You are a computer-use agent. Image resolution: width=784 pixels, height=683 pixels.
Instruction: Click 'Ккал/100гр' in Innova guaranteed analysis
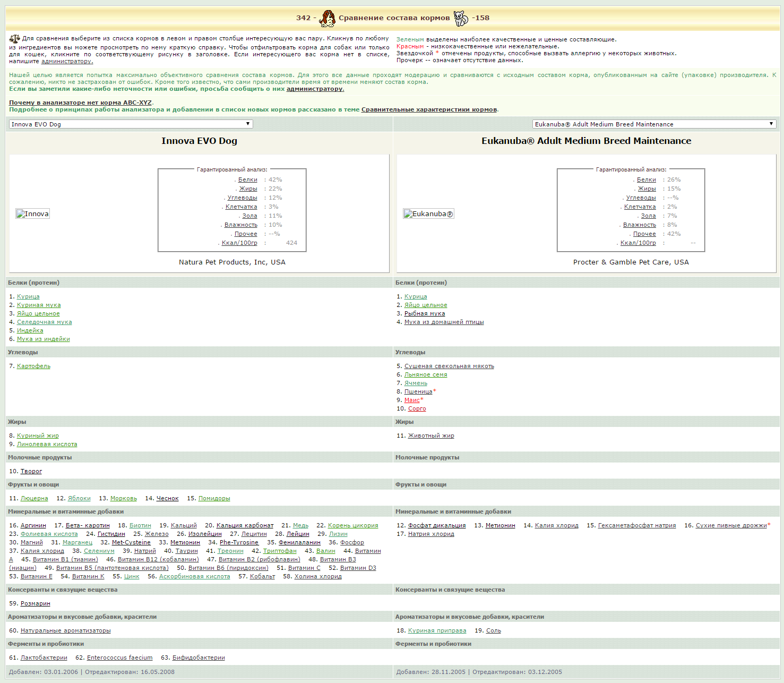coord(239,243)
